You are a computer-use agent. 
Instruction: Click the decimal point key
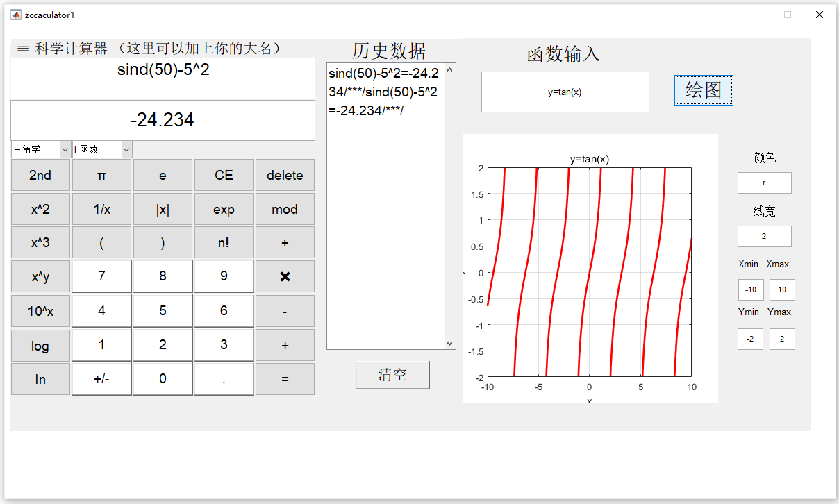coord(224,379)
